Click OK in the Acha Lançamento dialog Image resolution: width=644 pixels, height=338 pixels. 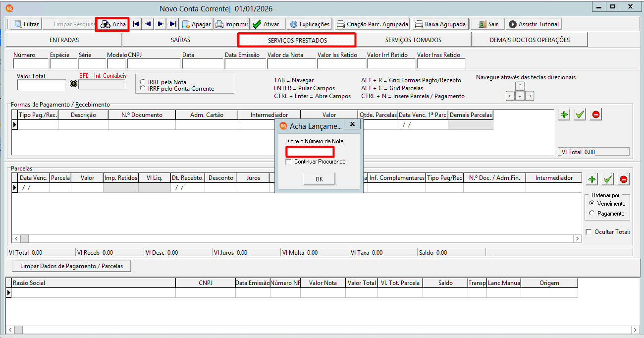coord(319,179)
